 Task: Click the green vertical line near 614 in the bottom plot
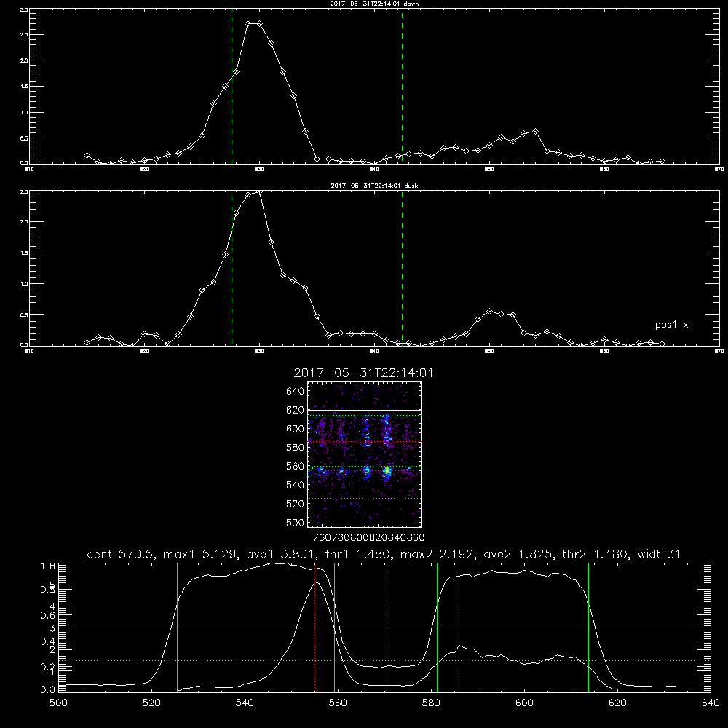(x=589, y=628)
